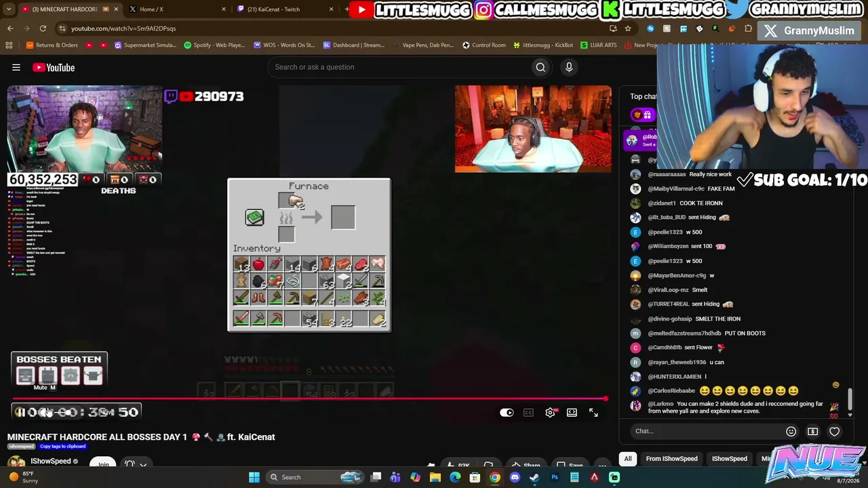Viewport: 868px width, 488px height.
Task: Open the YouTube guide hamburger menu
Action: click(16, 67)
